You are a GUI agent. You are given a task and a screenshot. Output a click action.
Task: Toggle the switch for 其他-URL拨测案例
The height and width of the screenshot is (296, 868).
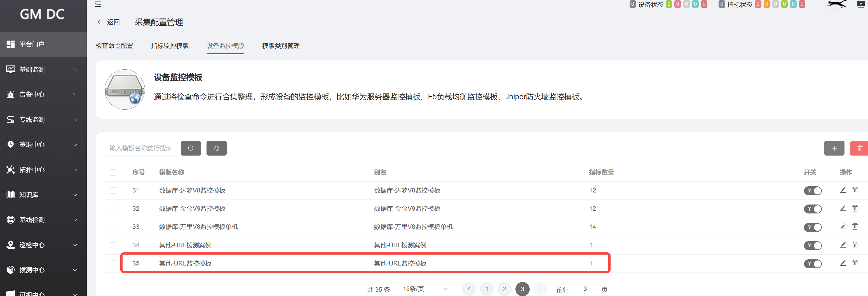click(x=813, y=245)
